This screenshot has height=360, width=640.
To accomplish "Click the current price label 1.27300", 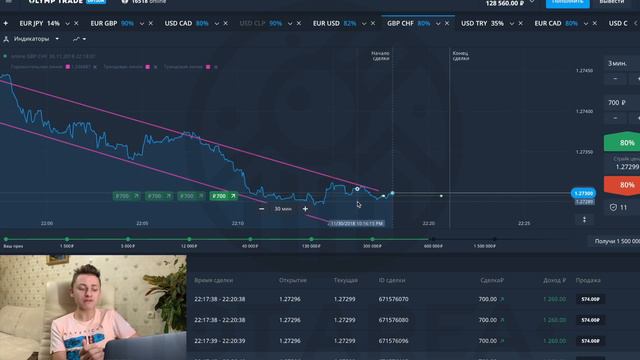I will [x=583, y=193].
